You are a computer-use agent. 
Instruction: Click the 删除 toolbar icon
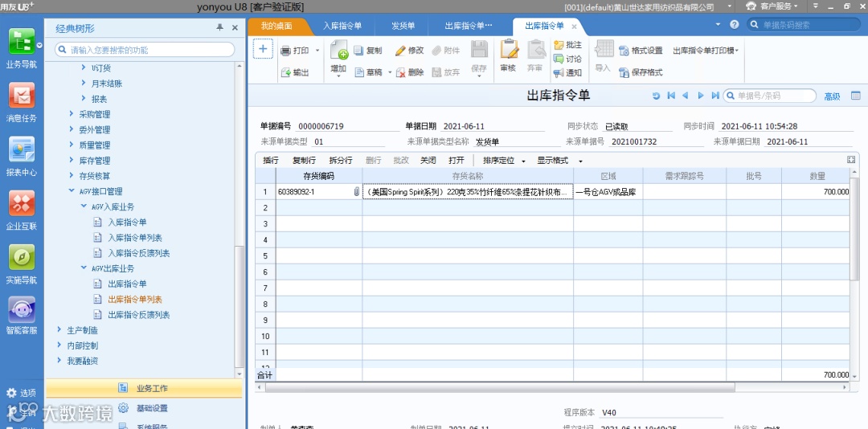point(401,72)
